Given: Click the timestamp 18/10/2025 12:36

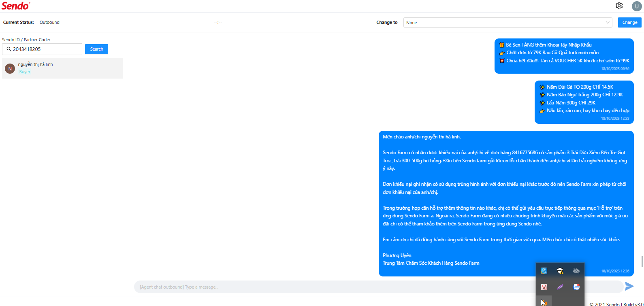Looking at the screenshot, I should pos(615,271).
